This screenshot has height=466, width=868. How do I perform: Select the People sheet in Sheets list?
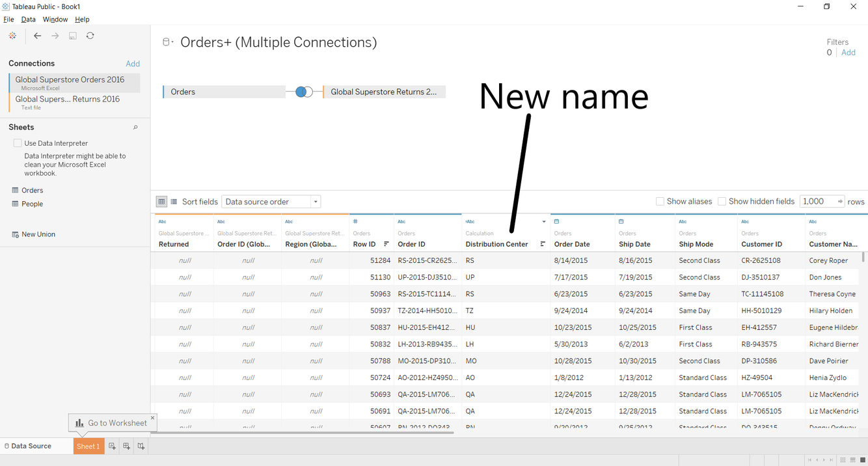32,204
